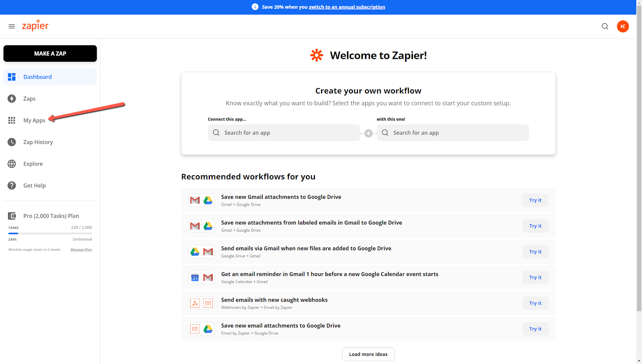Click Google Calendar icon on email reminder workflow
The image size is (642, 364).
195,277
